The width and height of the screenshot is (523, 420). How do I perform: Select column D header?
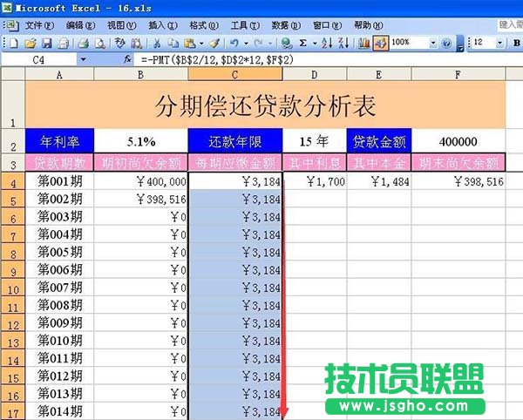[x=314, y=74]
